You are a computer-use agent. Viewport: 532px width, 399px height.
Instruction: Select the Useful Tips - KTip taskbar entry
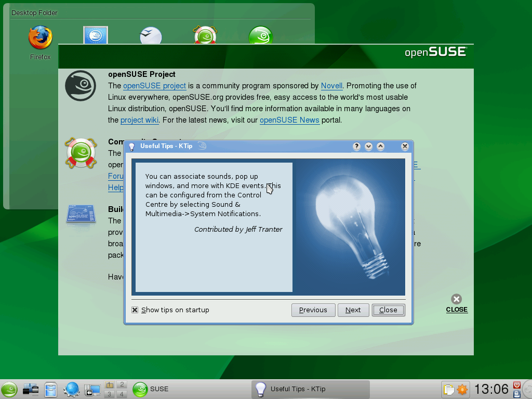click(311, 389)
